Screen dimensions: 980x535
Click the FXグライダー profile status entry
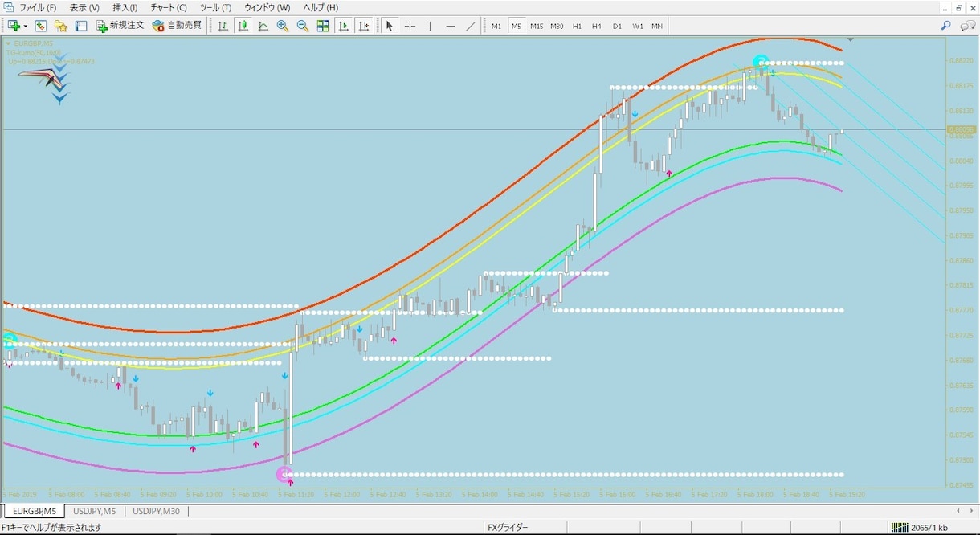(x=508, y=528)
